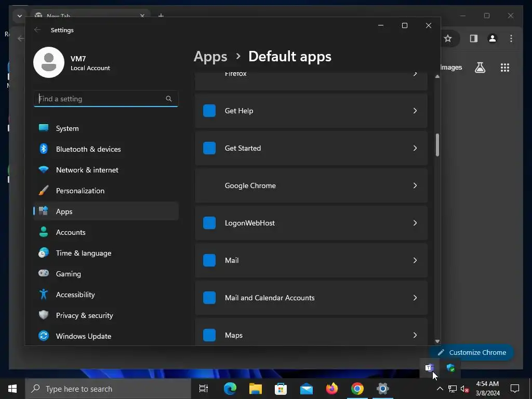532x399 pixels.
Task: Click the search magnifier in Find a setting
Action: click(x=169, y=99)
